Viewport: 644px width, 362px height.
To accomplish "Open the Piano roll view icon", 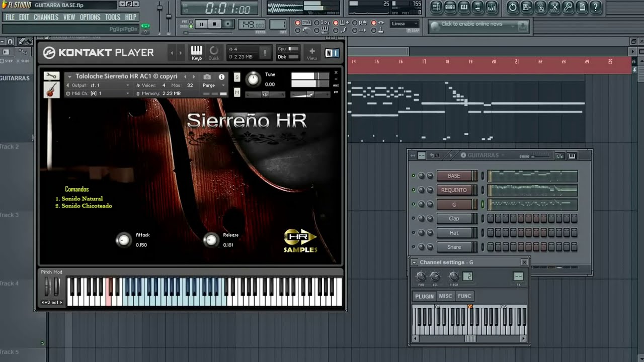I will pos(463,7).
